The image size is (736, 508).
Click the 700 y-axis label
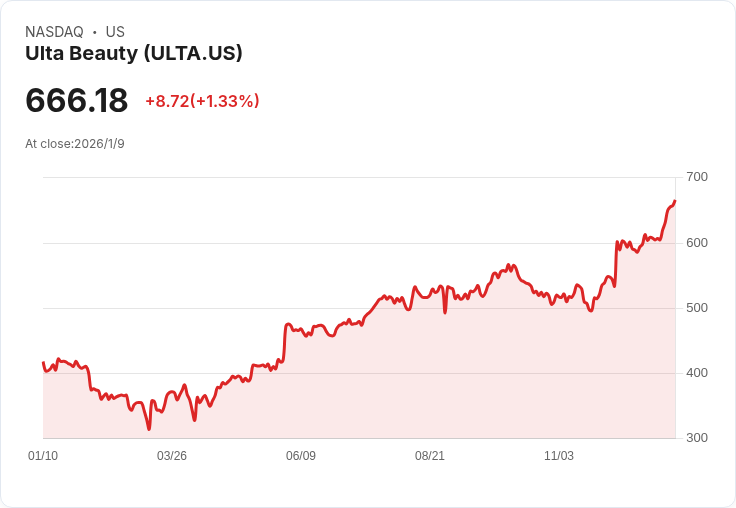click(697, 177)
